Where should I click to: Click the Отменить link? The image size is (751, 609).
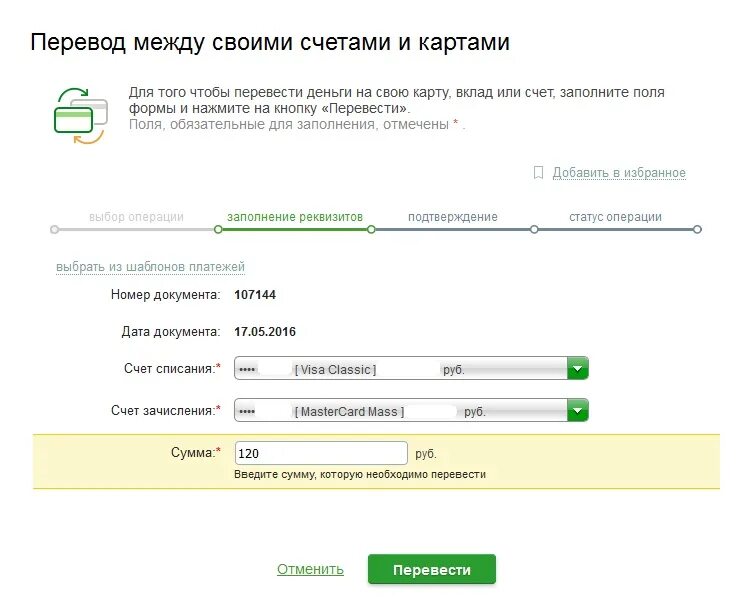pos(310,569)
